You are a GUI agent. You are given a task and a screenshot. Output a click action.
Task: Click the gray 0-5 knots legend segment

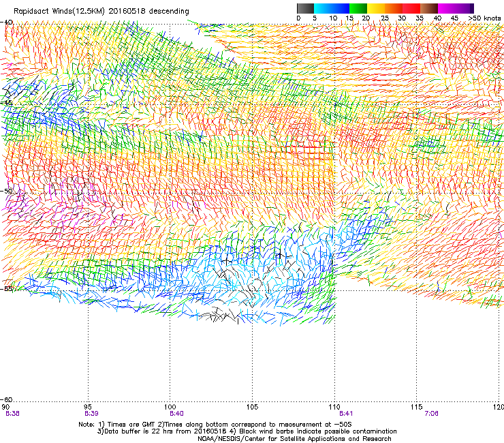305,8
